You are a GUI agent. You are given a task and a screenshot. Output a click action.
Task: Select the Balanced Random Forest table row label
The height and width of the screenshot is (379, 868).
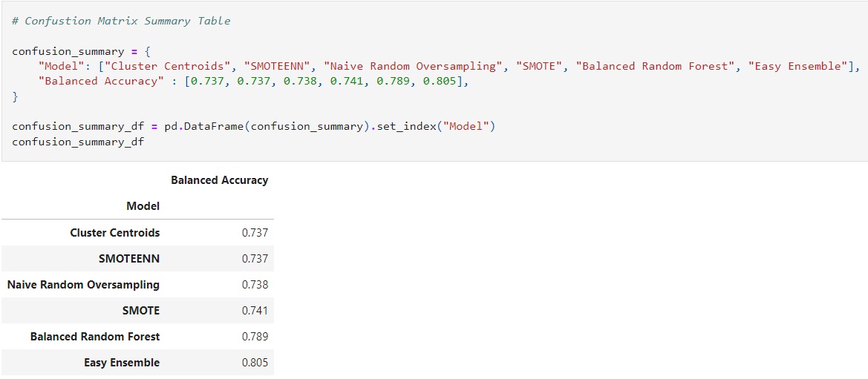tap(95, 337)
